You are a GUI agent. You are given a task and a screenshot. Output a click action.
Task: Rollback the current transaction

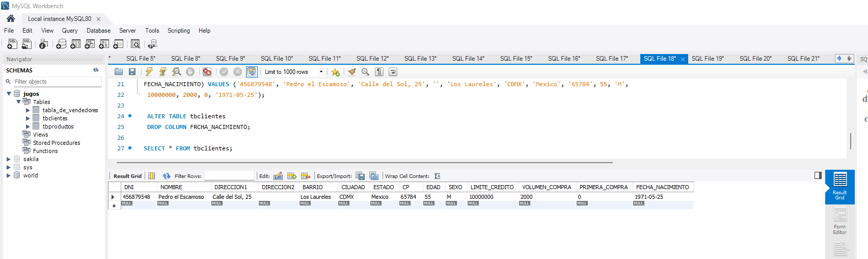(237, 72)
